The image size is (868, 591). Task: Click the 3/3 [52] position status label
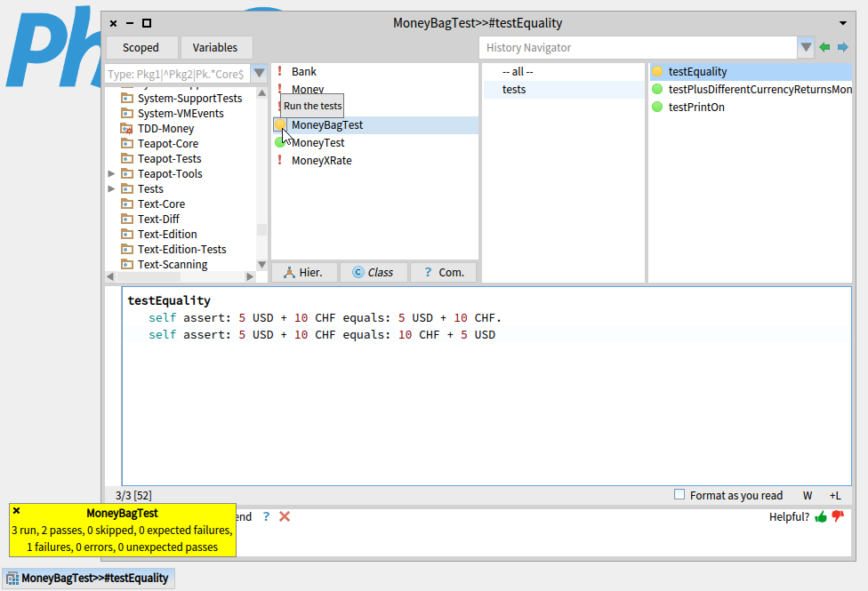(x=133, y=495)
